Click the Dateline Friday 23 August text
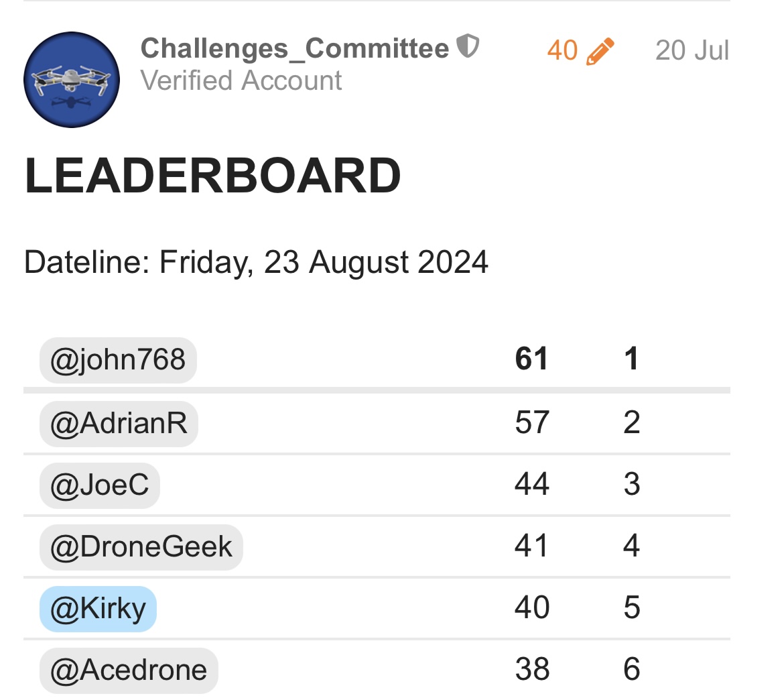784x698 pixels. coord(256,262)
